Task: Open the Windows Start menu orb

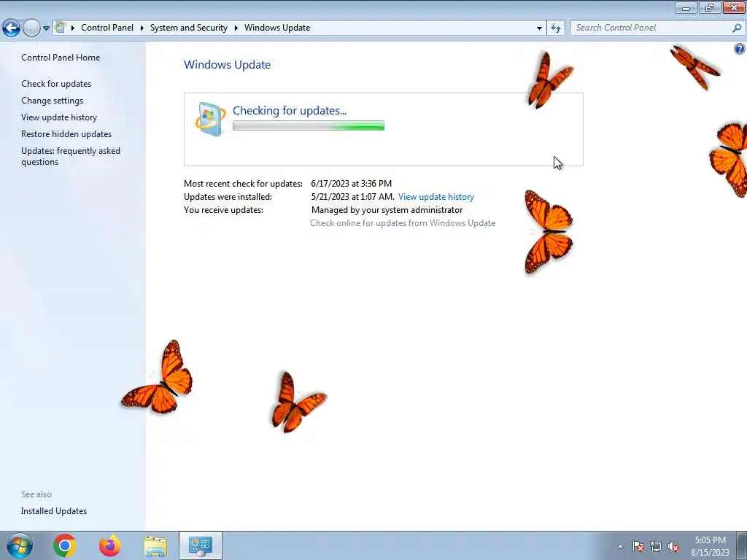Action: 20,545
